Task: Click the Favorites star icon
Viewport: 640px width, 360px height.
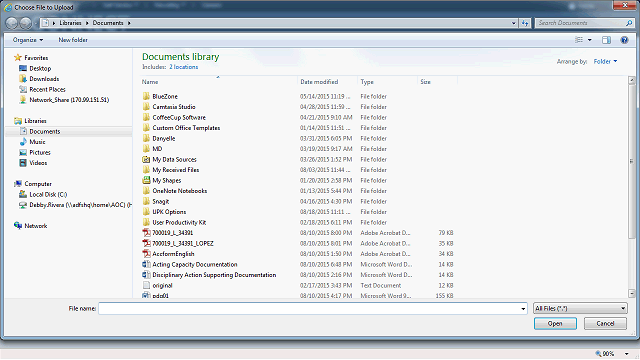Action: click(x=18, y=58)
